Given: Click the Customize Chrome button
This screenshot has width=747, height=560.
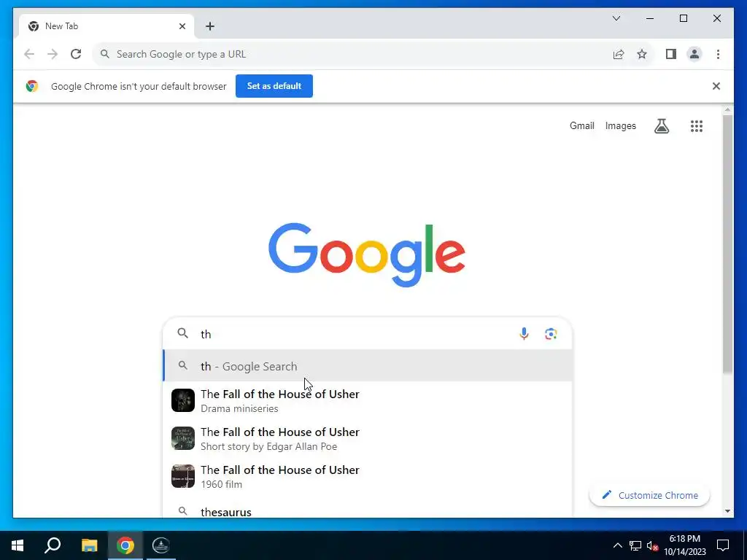Looking at the screenshot, I should click(649, 495).
